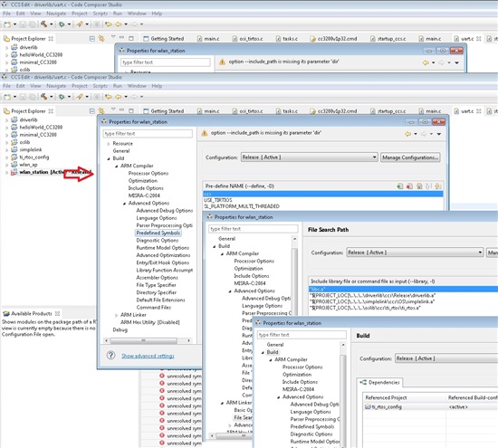Screen dimensions: 498x448
Task: Click Dependencies tab icon in Build dialog
Action: (x=363, y=382)
